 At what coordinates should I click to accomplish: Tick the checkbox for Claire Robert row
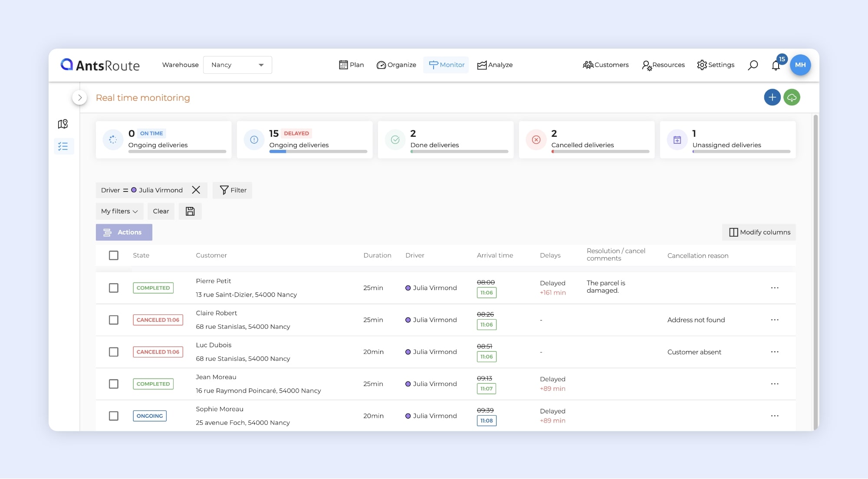114,320
